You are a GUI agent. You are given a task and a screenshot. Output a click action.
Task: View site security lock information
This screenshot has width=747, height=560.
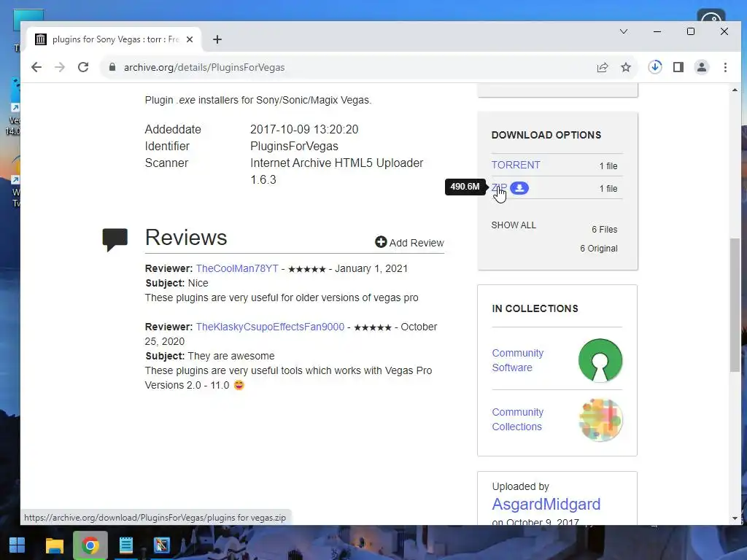click(x=112, y=67)
